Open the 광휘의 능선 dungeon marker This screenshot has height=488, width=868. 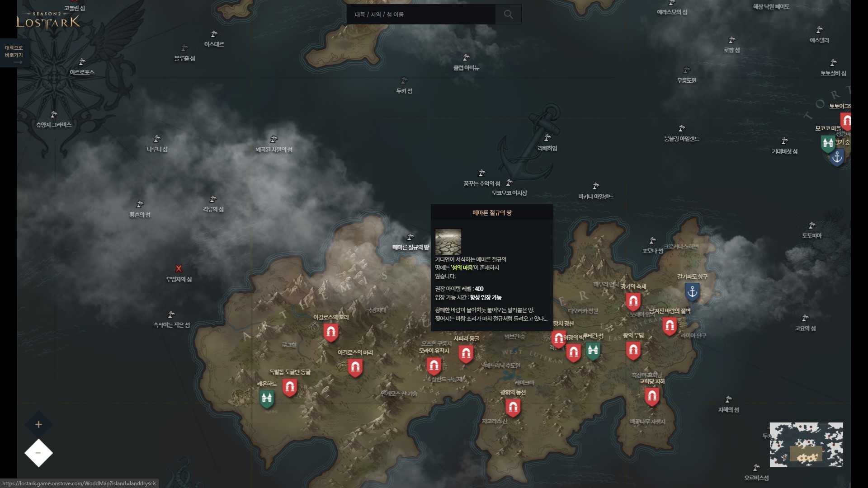[x=513, y=408]
